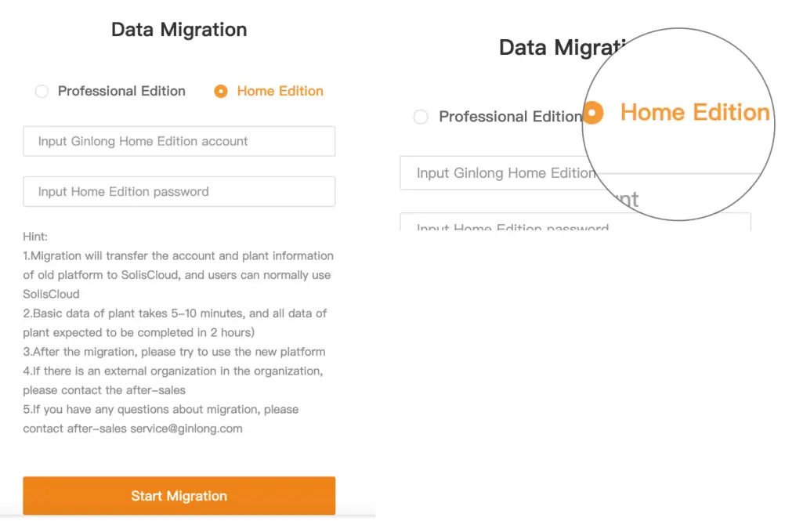This screenshot has width=785, height=532.
Task: Click the service@ginlong.com email address
Action: tap(186, 429)
